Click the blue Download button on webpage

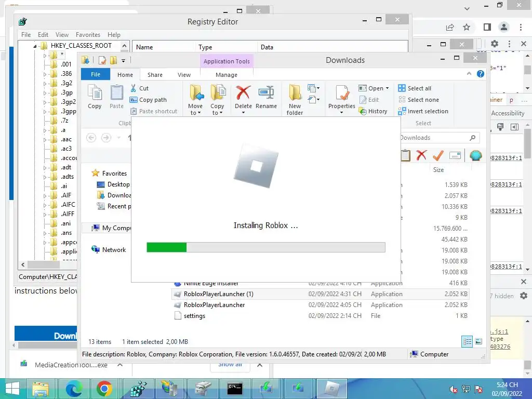point(46,333)
